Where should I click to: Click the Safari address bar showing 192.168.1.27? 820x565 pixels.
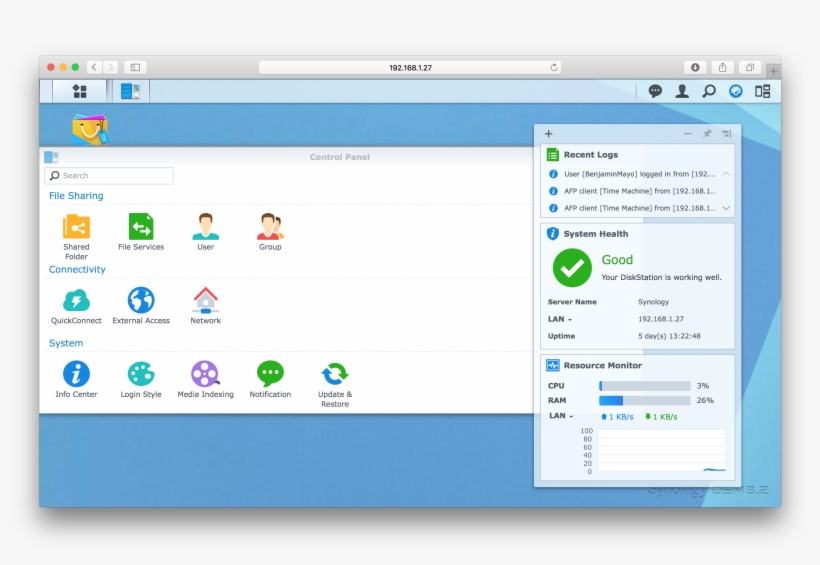tap(410, 67)
